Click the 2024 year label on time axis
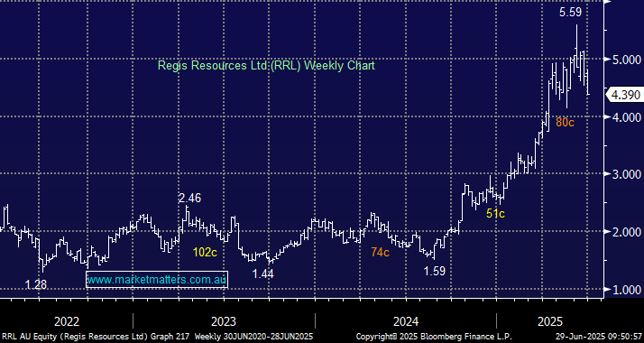 point(406,320)
